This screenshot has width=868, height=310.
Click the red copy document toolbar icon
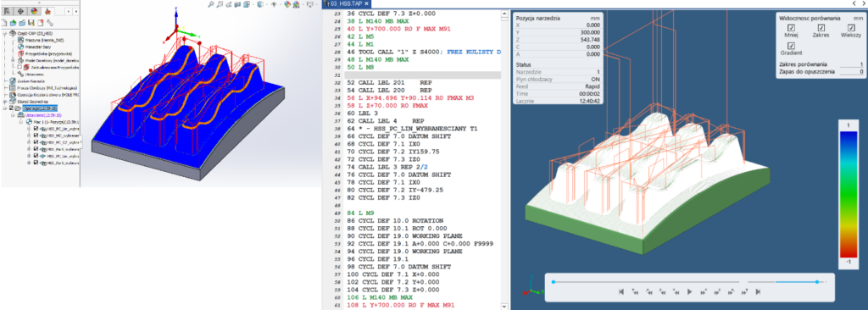coord(41,23)
